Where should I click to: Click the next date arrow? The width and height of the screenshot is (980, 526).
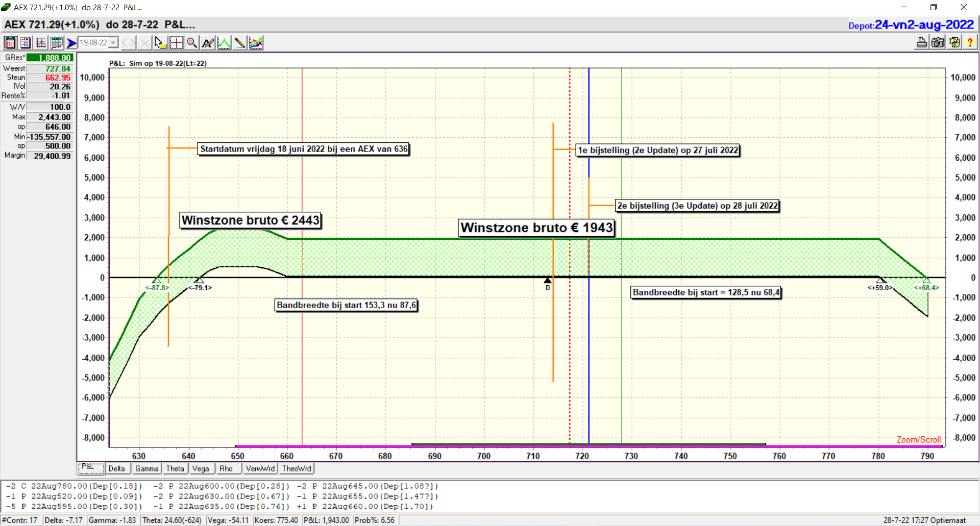133,43
